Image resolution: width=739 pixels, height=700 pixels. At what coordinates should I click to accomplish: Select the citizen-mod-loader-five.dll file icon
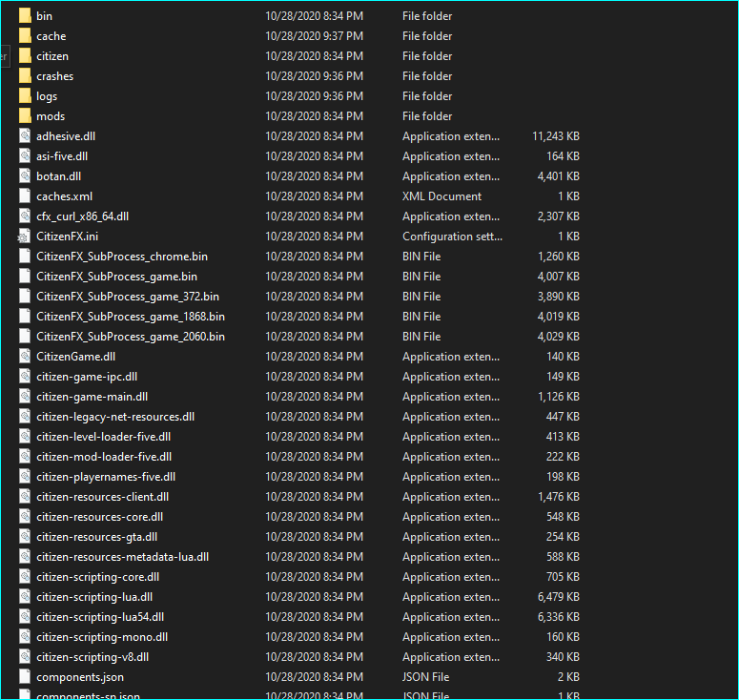point(25,456)
